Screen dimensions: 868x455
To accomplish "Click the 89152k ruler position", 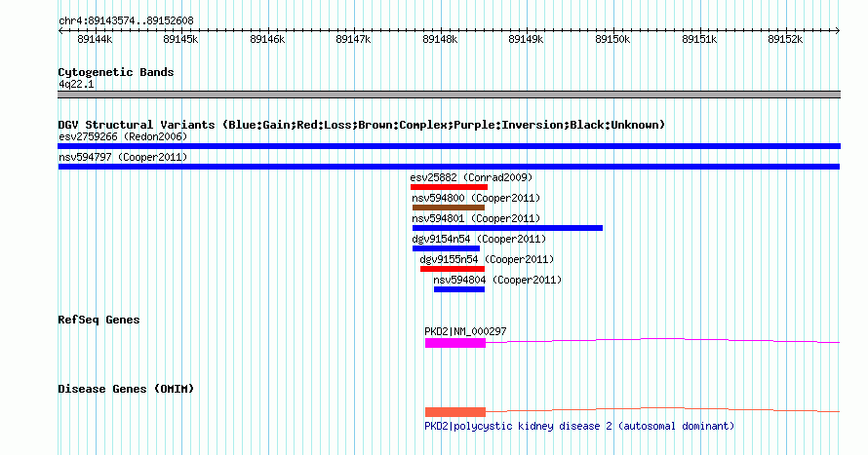I will (x=785, y=39).
